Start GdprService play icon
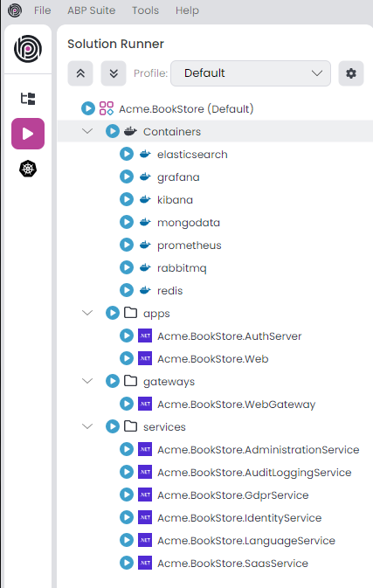Viewport: 373px width, 588px height. 127,495
